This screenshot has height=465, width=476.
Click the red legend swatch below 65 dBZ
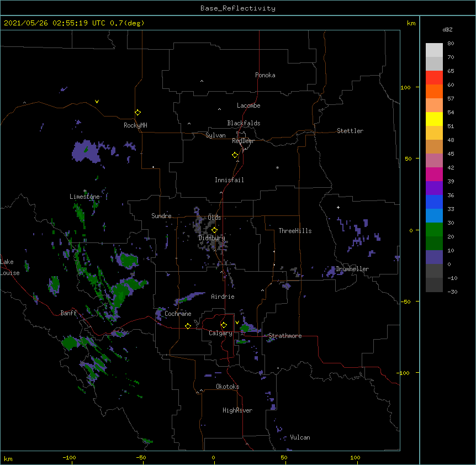click(434, 78)
